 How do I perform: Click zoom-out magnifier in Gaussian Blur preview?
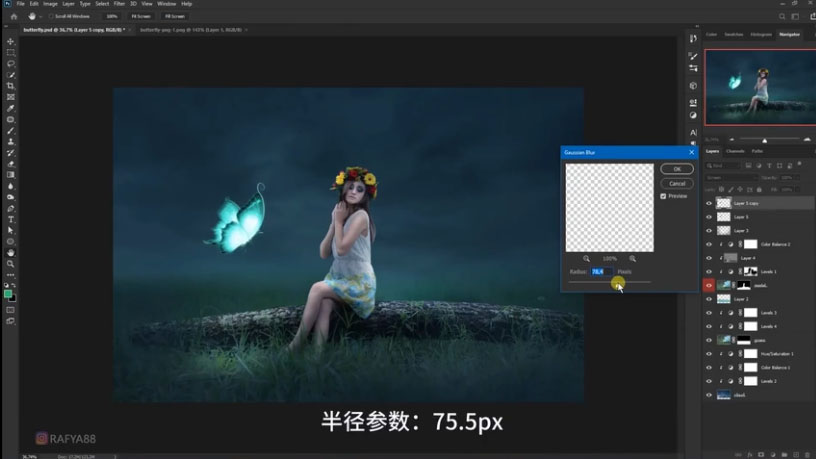tap(586, 259)
